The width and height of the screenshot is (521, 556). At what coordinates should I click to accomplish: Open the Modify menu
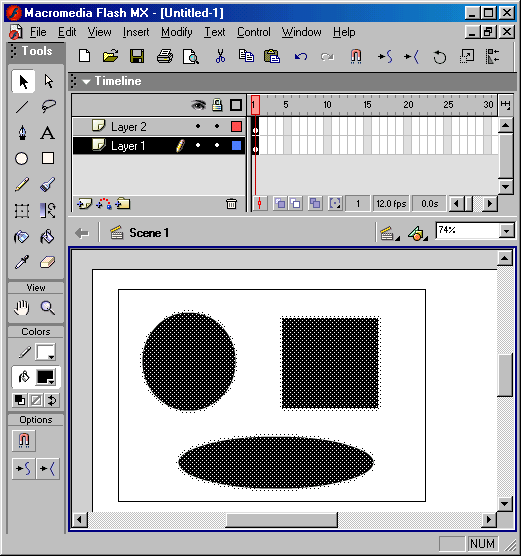click(177, 32)
